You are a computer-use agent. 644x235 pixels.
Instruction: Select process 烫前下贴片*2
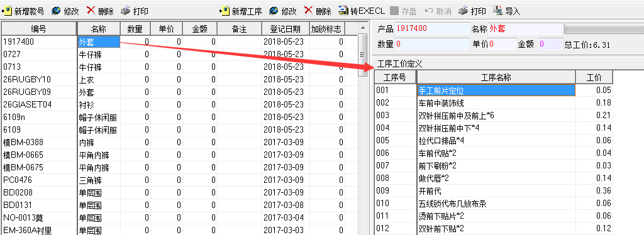click(496, 216)
